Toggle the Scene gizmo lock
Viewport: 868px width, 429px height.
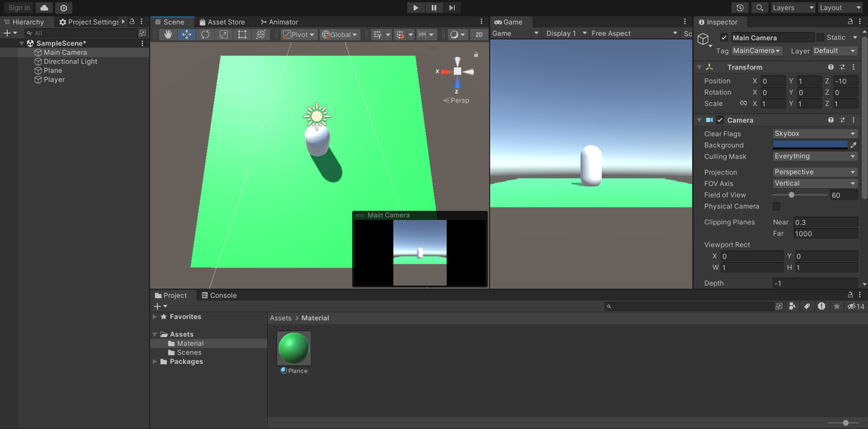pos(476,54)
